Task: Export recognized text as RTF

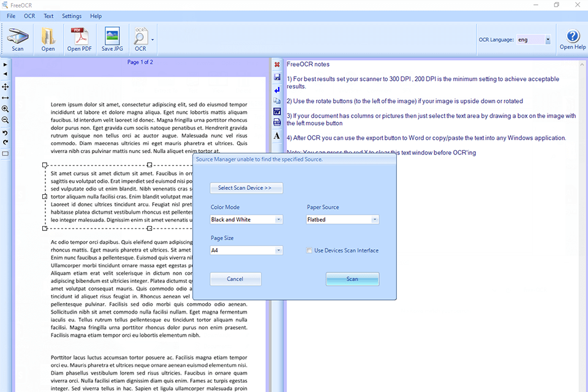Action: tap(277, 123)
